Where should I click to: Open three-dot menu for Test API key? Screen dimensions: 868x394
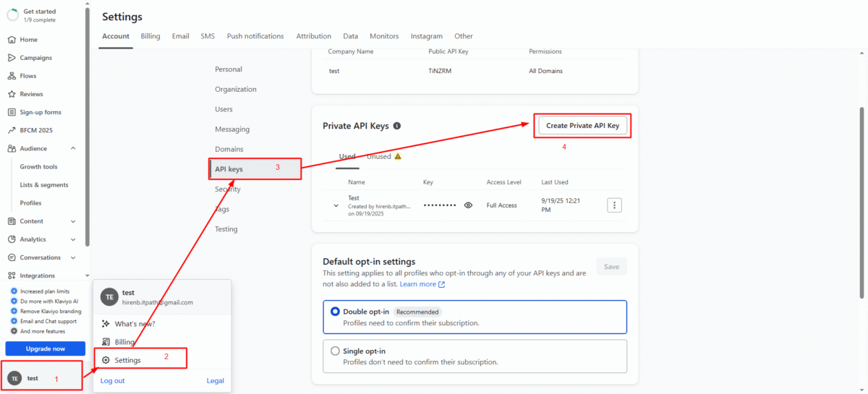(614, 205)
